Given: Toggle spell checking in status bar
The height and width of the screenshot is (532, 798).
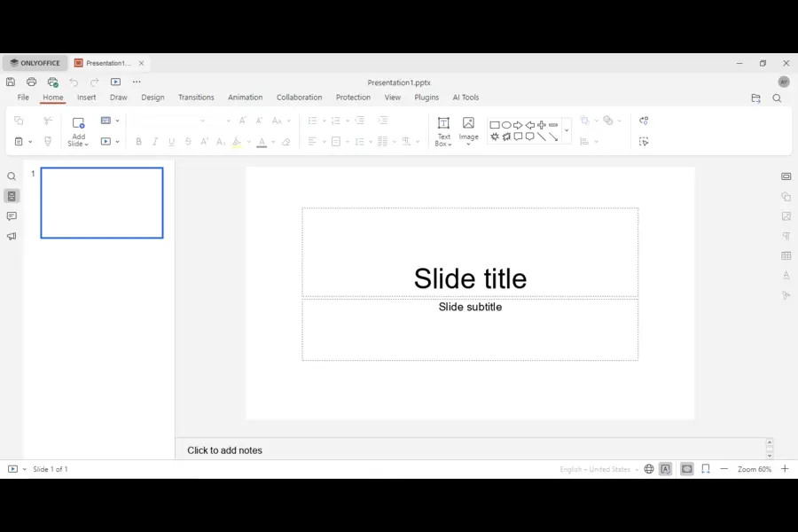Looking at the screenshot, I should point(666,469).
